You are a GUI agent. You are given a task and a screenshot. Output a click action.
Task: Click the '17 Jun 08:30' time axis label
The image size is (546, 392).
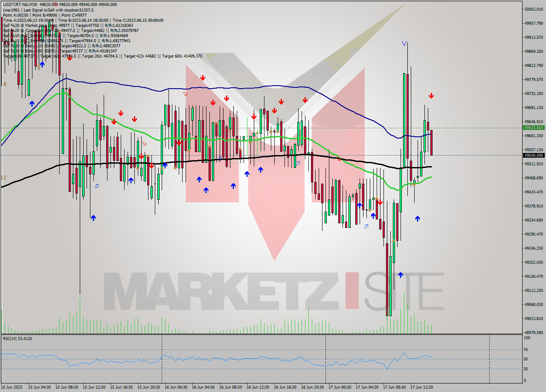click(x=394, y=387)
